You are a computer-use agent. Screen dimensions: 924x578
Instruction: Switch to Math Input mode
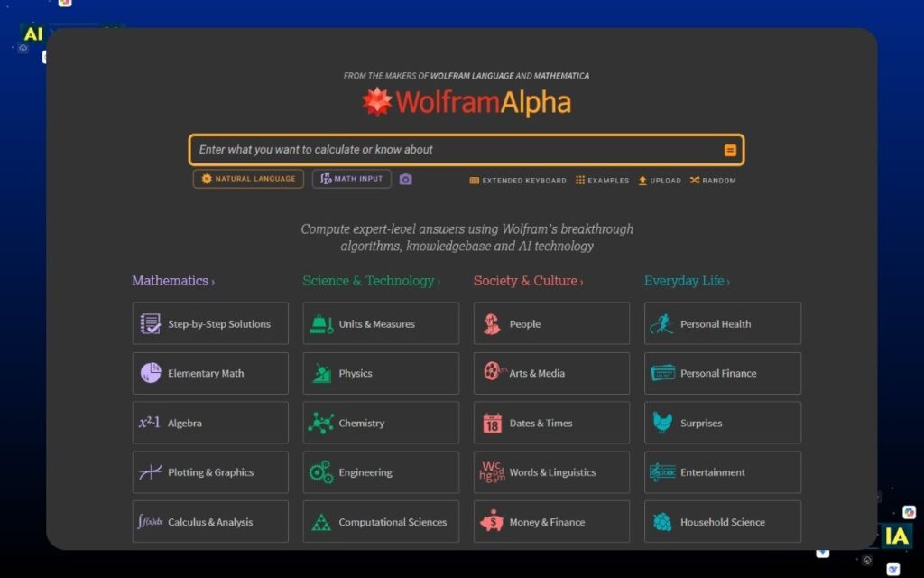(x=351, y=179)
